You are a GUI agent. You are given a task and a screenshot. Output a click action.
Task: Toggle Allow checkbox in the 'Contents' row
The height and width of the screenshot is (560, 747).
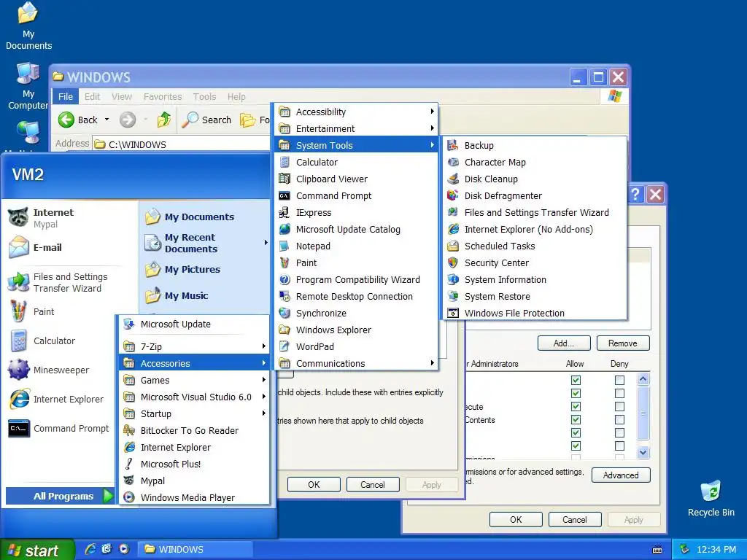[x=576, y=419]
